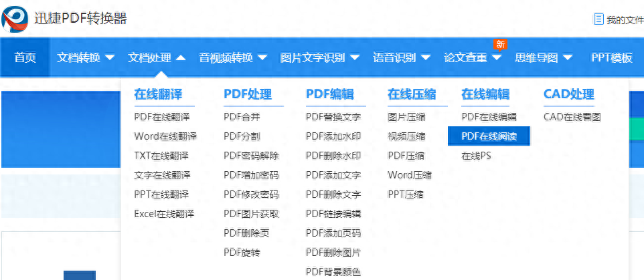The width and height of the screenshot is (644, 280).
Task: Open the 首页 tab
Action: click(25, 57)
